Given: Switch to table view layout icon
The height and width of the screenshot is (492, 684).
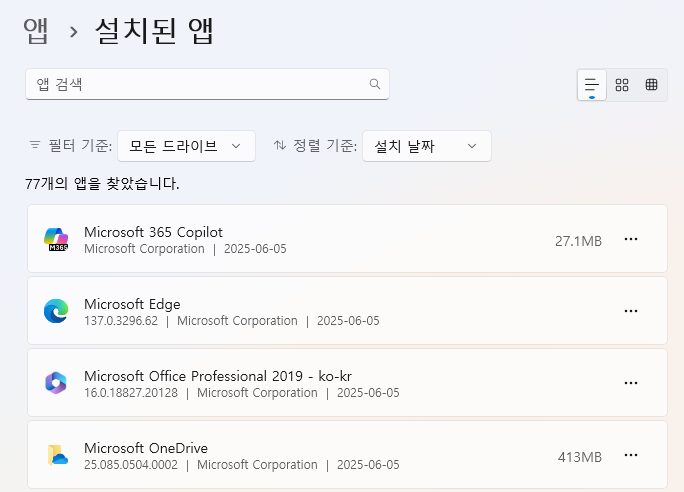Looking at the screenshot, I should pyautogui.click(x=651, y=85).
